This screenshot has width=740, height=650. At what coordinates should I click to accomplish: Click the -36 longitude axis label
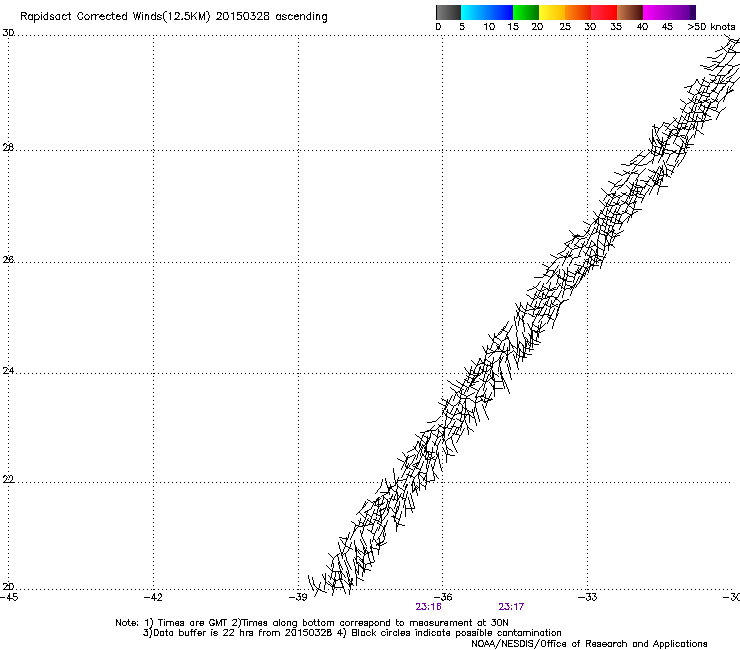(x=443, y=597)
